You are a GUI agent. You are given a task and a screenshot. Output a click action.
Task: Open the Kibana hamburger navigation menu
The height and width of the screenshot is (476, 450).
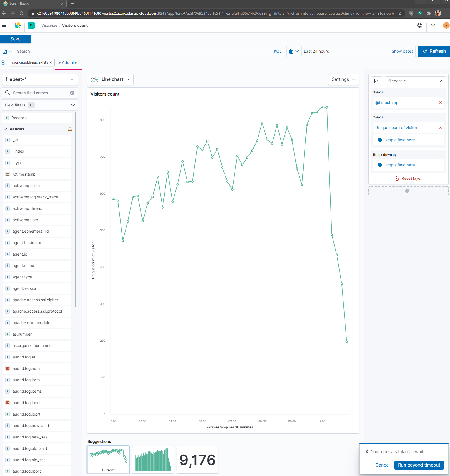click(x=4, y=25)
